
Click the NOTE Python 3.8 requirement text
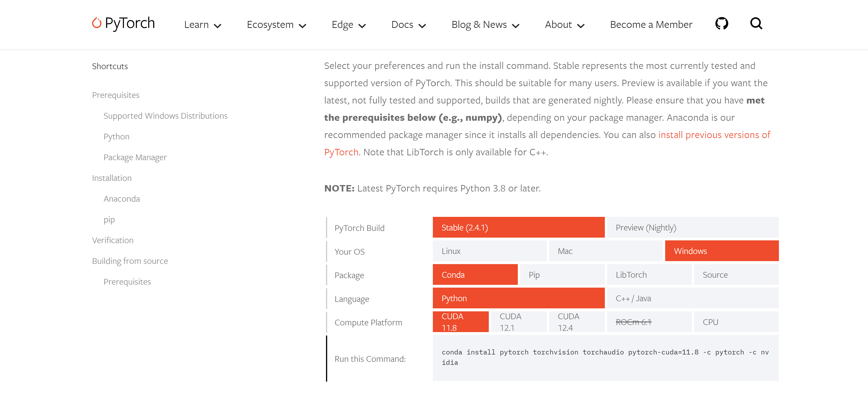[x=432, y=188]
